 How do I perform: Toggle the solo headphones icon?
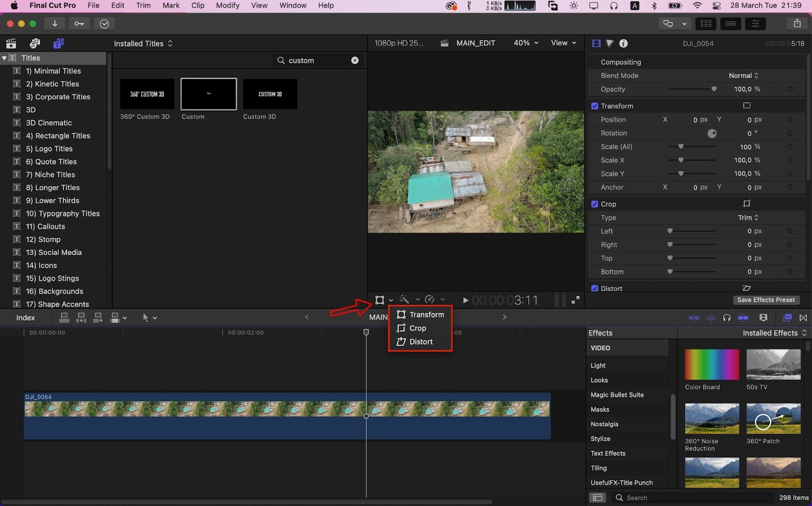tap(727, 318)
